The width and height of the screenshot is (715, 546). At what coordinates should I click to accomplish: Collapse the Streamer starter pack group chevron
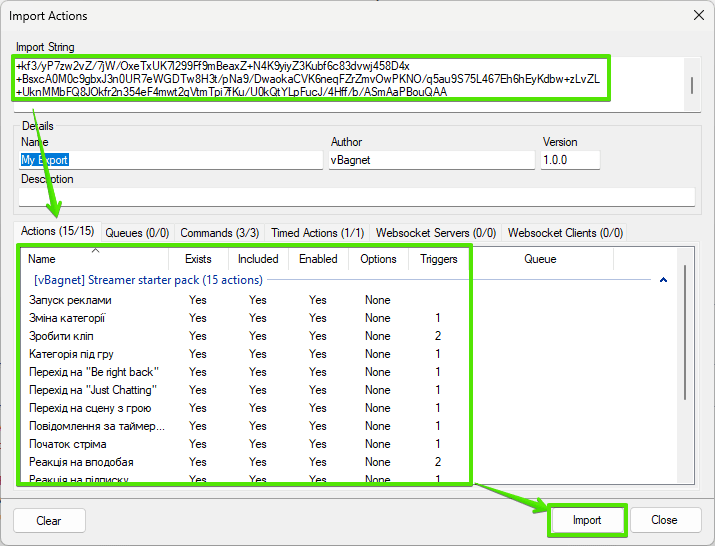point(663,280)
